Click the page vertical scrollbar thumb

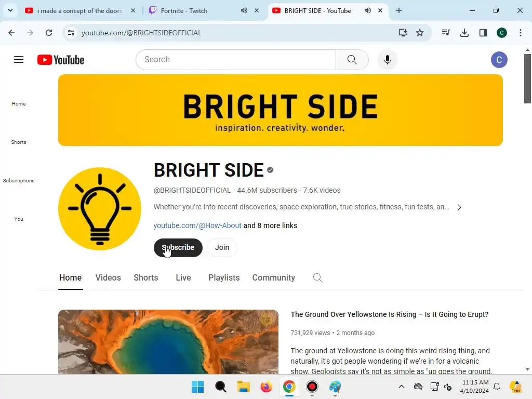(x=527, y=79)
